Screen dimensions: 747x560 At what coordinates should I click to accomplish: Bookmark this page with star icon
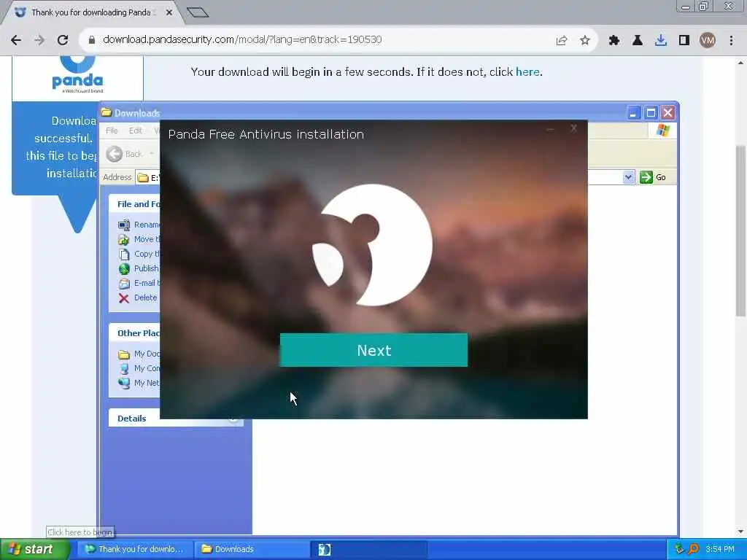[x=585, y=41]
